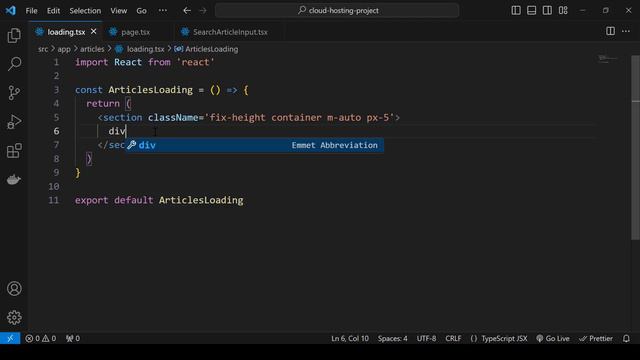640x360 pixels.
Task: Click line number 1 in gutter
Action: coord(56,62)
